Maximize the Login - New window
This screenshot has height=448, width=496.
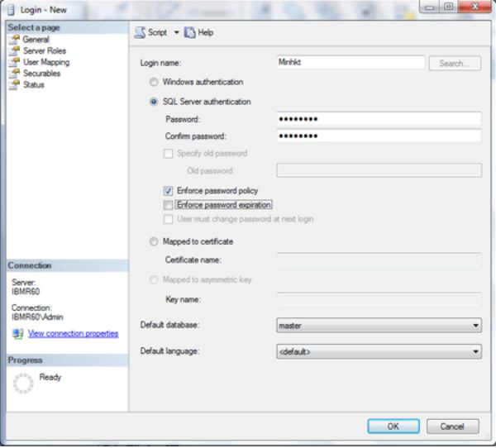(x=448, y=7)
